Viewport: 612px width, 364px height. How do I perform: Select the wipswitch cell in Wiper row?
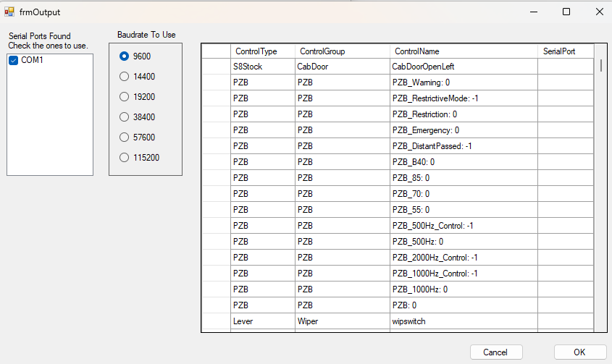coord(463,321)
